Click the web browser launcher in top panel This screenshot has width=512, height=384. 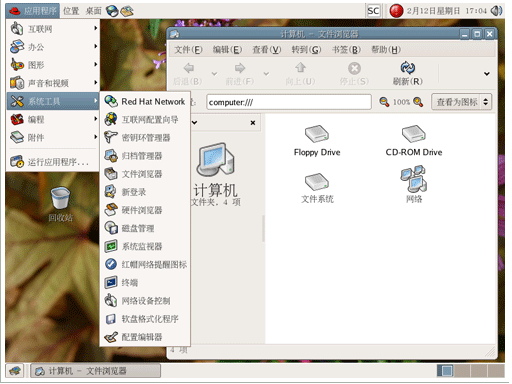tap(112, 11)
